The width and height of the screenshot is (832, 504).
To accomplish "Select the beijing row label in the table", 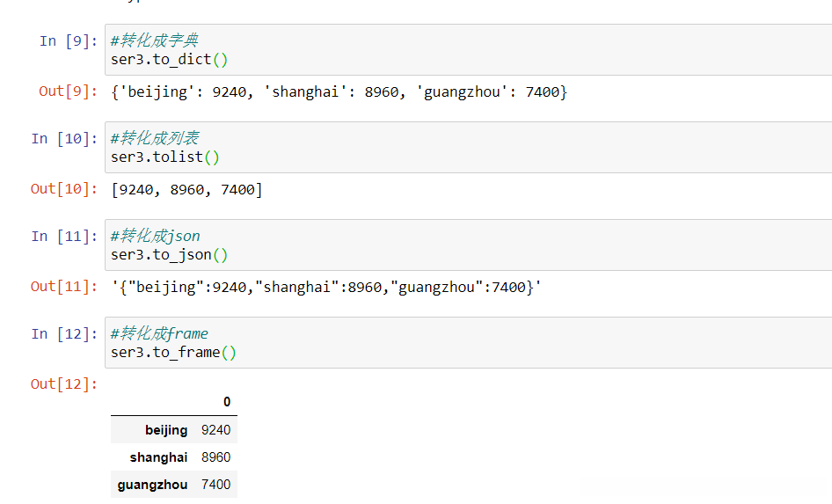I will click(x=166, y=430).
